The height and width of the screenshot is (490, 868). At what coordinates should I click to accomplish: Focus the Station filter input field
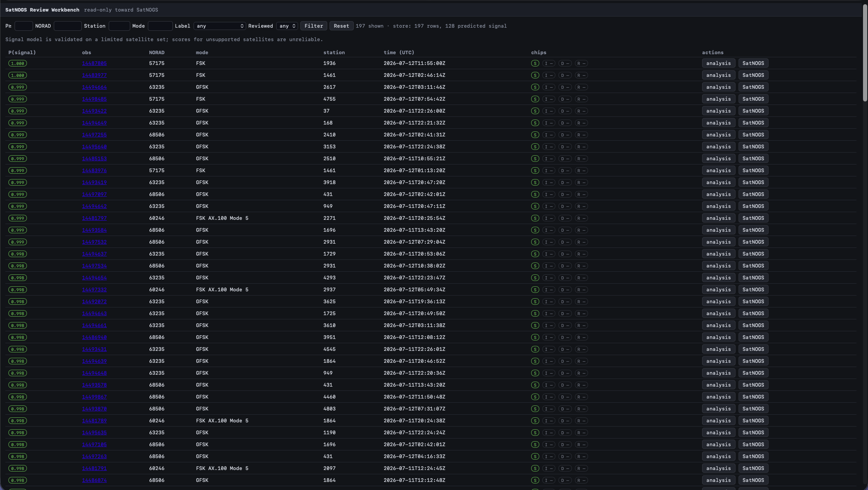coord(119,26)
